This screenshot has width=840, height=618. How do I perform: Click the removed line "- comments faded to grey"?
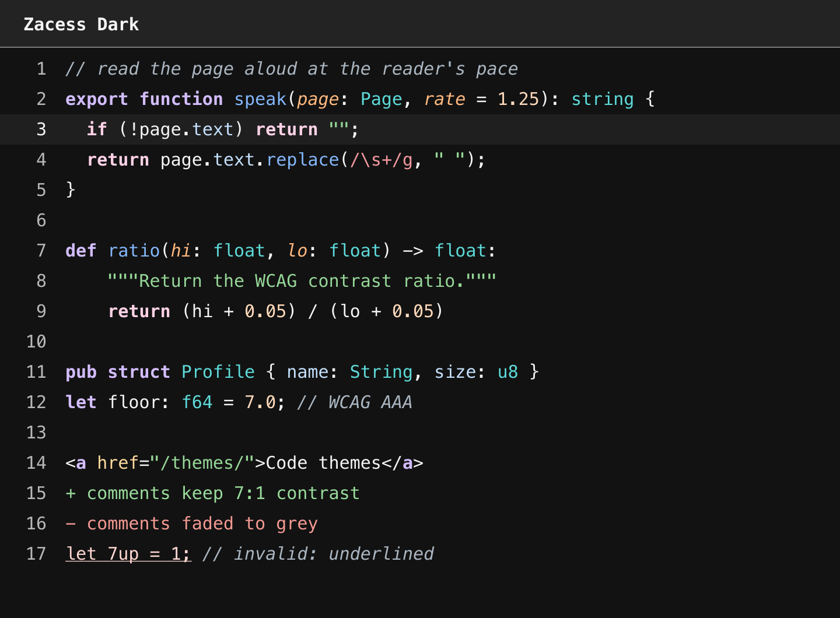192,524
